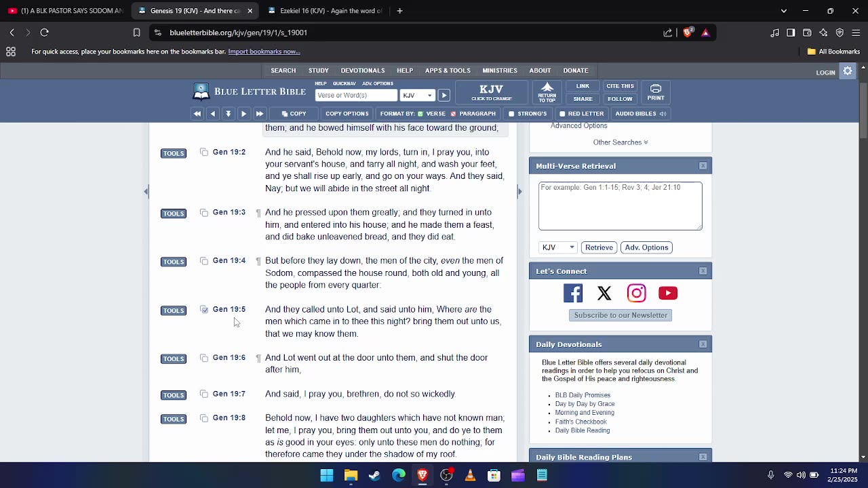Image resolution: width=868 pixels, height=488 pixels.
Task: Print the page with the Print icon
Action: tap(656, 93)
